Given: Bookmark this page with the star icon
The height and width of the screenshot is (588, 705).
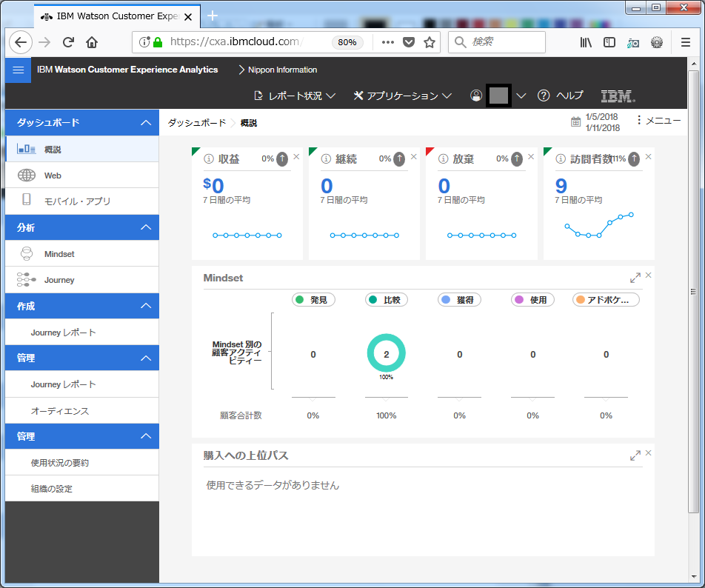Looking at the screenshot, I should tap(430, 42).
